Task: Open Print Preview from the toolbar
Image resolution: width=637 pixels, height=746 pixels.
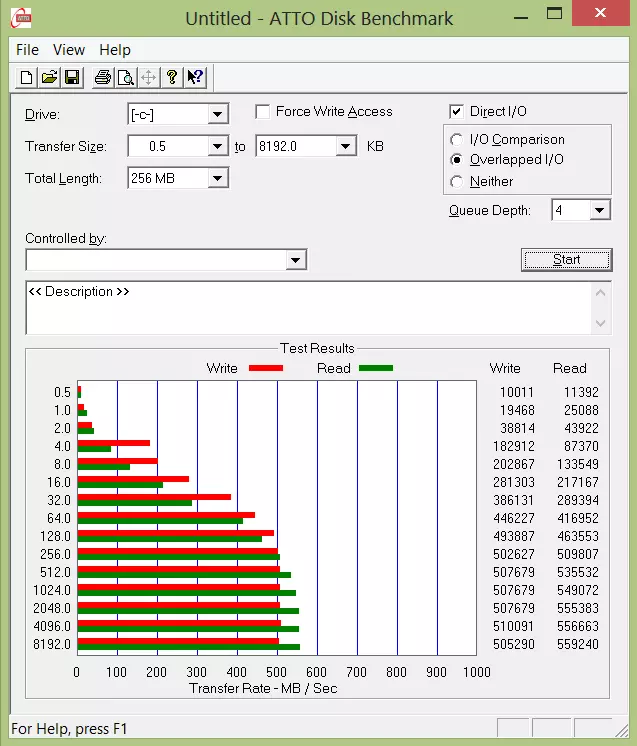Action: click(125, 77)
